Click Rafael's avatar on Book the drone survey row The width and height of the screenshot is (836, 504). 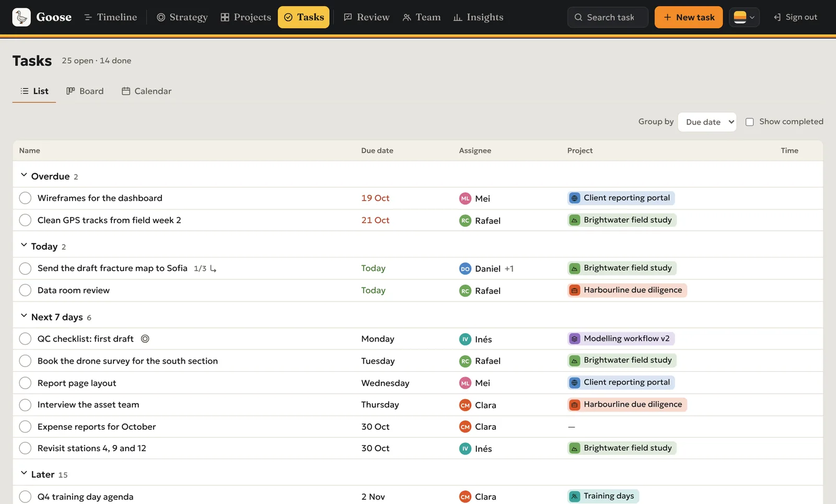point(465,361)
